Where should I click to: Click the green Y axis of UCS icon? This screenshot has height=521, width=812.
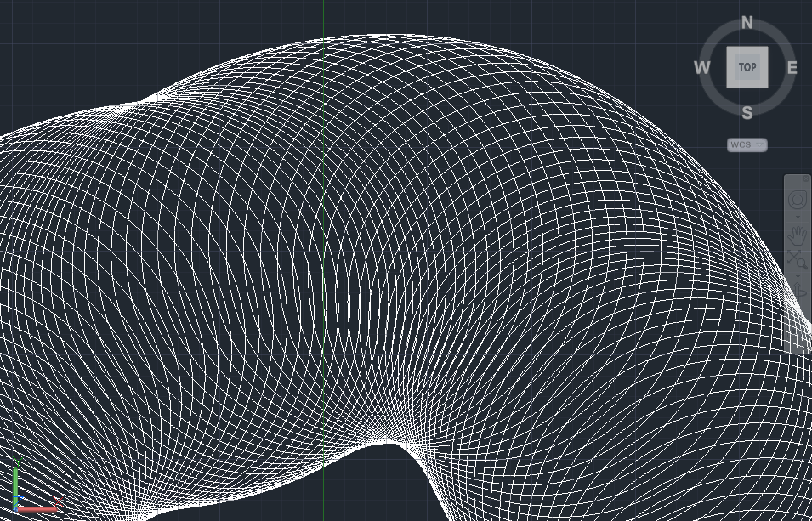[x=15, y=484]
